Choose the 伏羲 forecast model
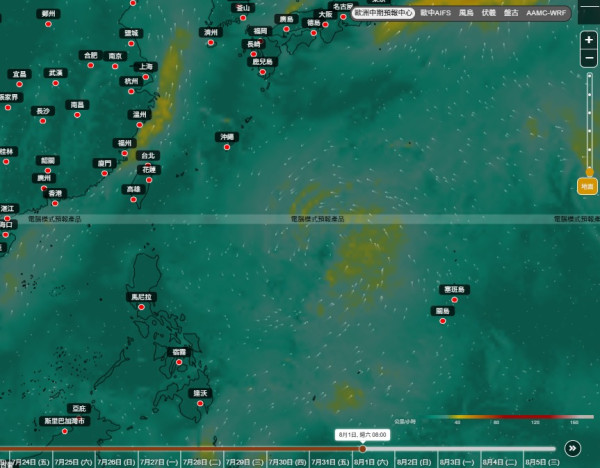The height and width of the screenshot is (468, 600). [x=489, y=13]
